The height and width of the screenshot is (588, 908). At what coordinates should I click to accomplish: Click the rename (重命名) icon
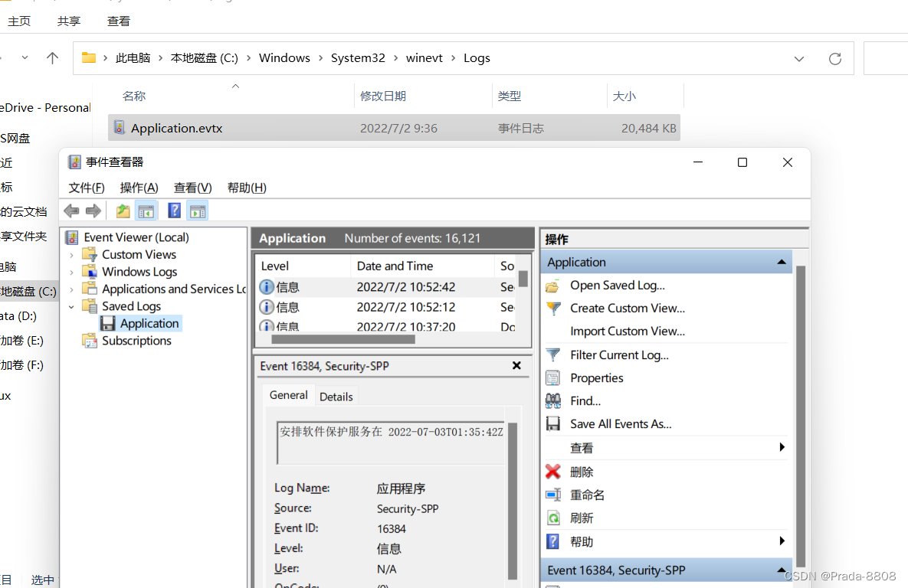pyautogui.click(x=553, y=495)
